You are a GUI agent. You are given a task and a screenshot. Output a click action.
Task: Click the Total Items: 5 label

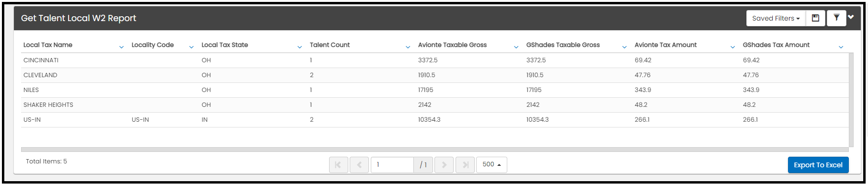[46, 162]
